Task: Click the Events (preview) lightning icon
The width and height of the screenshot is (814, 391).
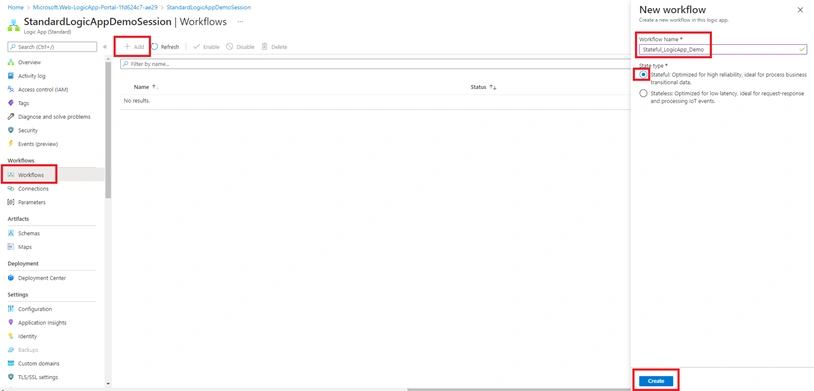Action: (11, 144)
